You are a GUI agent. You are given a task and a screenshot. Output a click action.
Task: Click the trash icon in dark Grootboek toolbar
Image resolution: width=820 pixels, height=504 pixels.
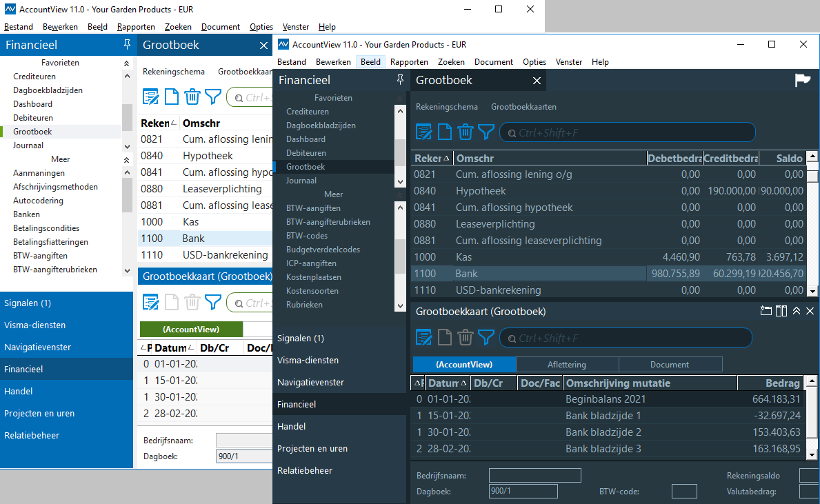tap(466, 132)
